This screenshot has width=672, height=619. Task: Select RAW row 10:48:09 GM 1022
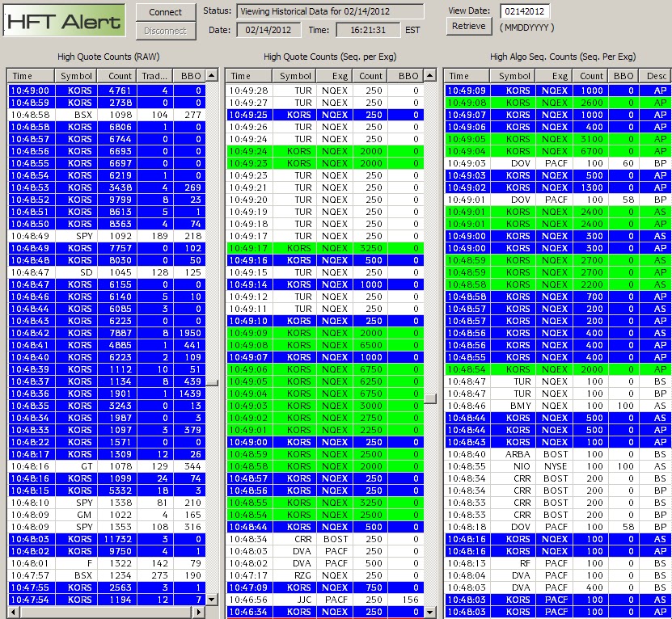point(107,515)
